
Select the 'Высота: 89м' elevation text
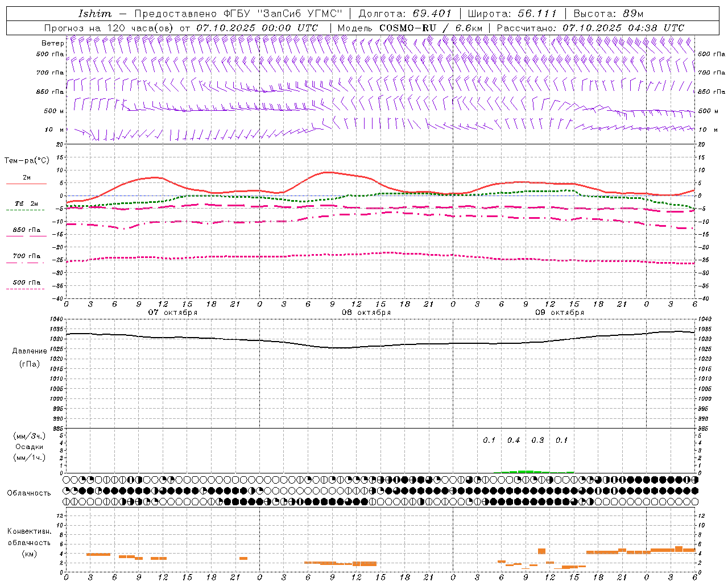tap(609, 14)
